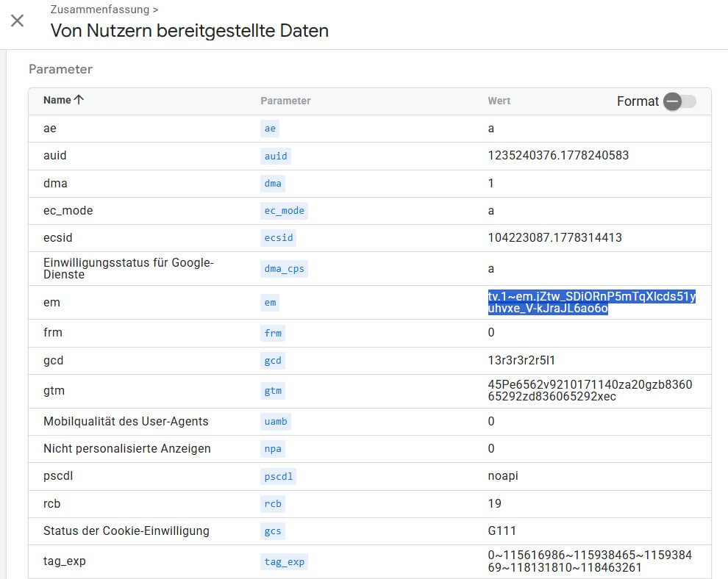Screen dimensions: 728x579
Task: Click the pscdl value noapi
Action: pyautogui.click(x=503, y=476)
